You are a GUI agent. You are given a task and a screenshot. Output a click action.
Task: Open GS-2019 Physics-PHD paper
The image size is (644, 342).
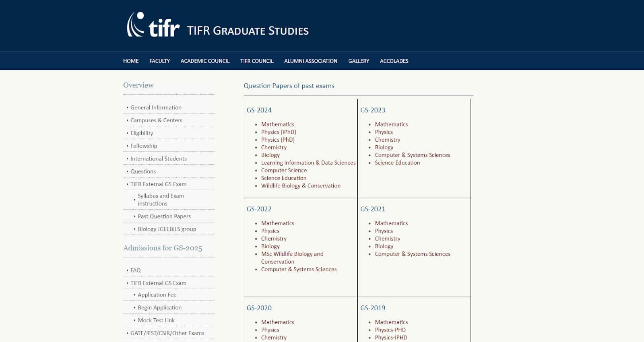(390, 330)
